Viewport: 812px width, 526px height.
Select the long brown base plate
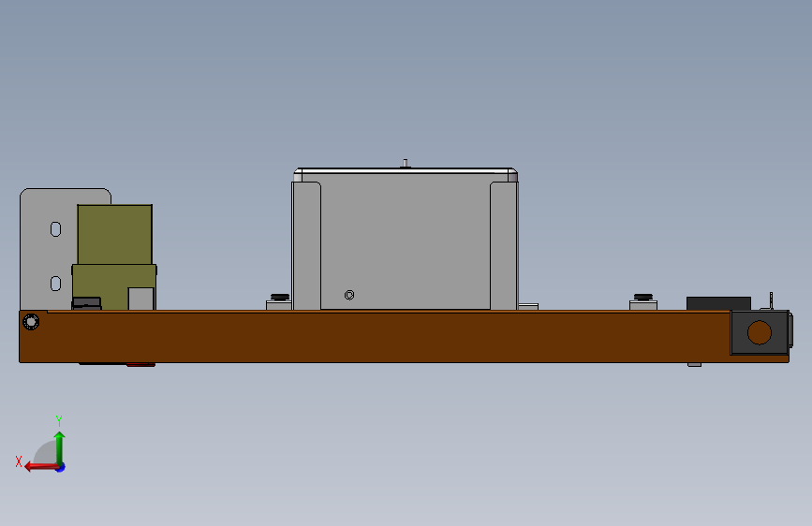[373, 337]
